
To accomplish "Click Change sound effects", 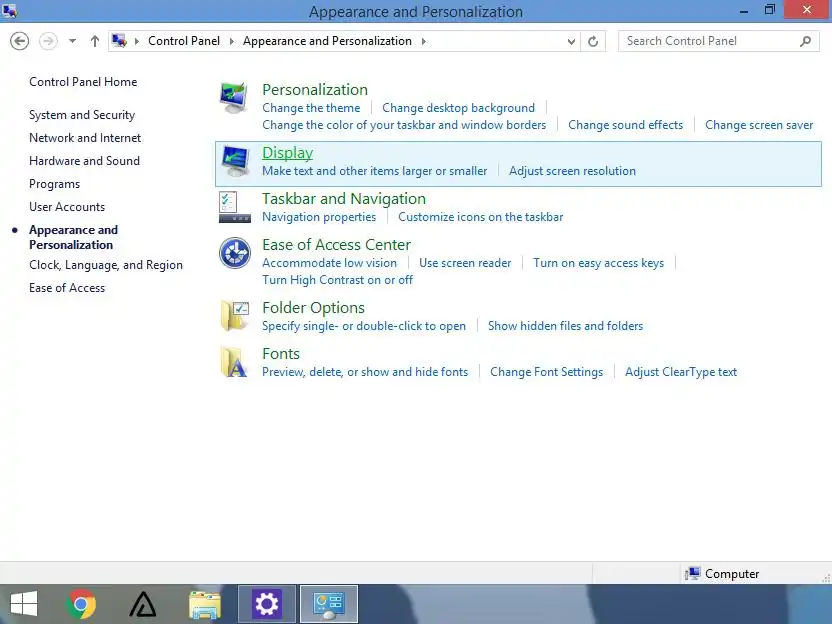I will (x=626, y=125).
